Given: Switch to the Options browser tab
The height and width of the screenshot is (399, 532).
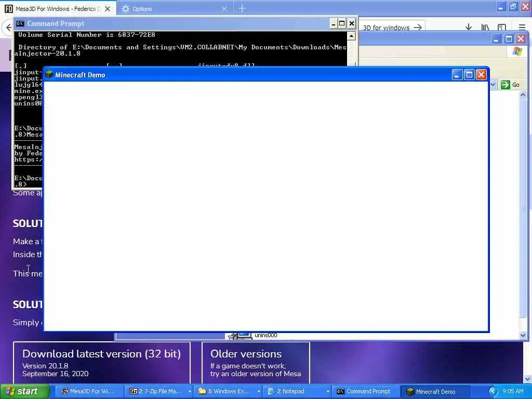Looking at the screenshot, I should [x=142, y=9].
